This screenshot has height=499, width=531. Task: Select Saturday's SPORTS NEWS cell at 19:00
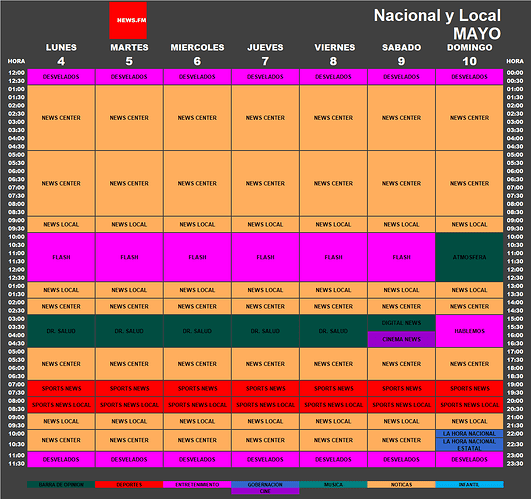tap(401, 388)
